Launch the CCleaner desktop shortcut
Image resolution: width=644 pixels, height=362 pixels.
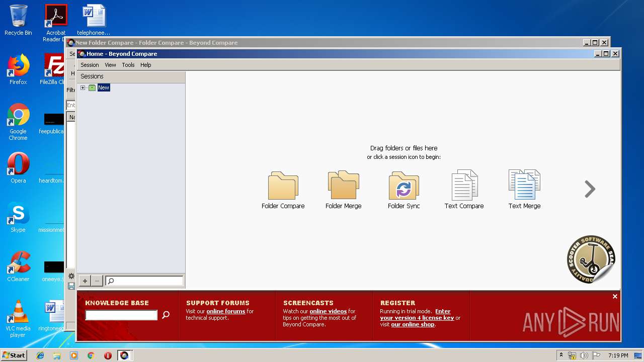(18, 266)
